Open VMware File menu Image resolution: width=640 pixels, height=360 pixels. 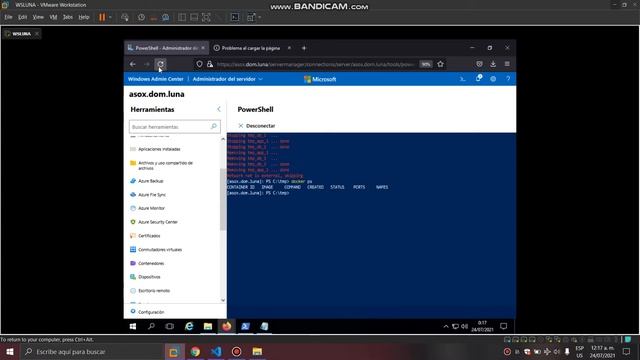(8, 17)
